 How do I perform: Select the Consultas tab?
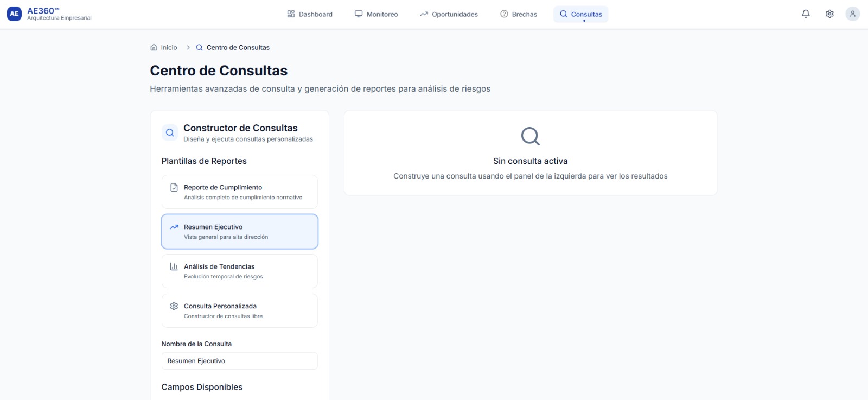click(x=580, y=14)
